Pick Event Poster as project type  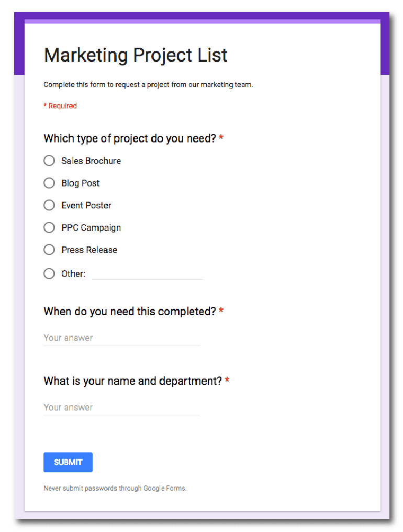49,205
